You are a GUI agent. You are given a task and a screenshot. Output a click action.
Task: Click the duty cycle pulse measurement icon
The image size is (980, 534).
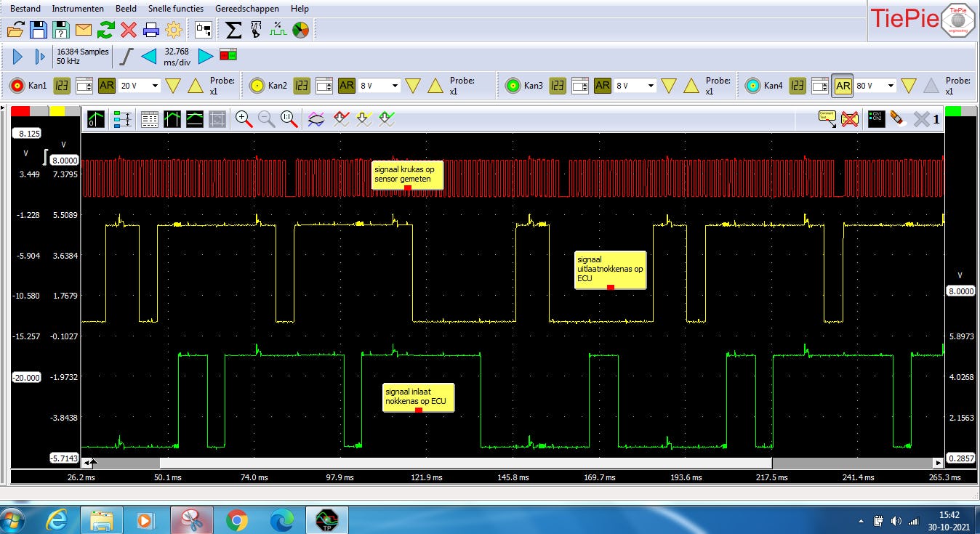pos(278,30)
